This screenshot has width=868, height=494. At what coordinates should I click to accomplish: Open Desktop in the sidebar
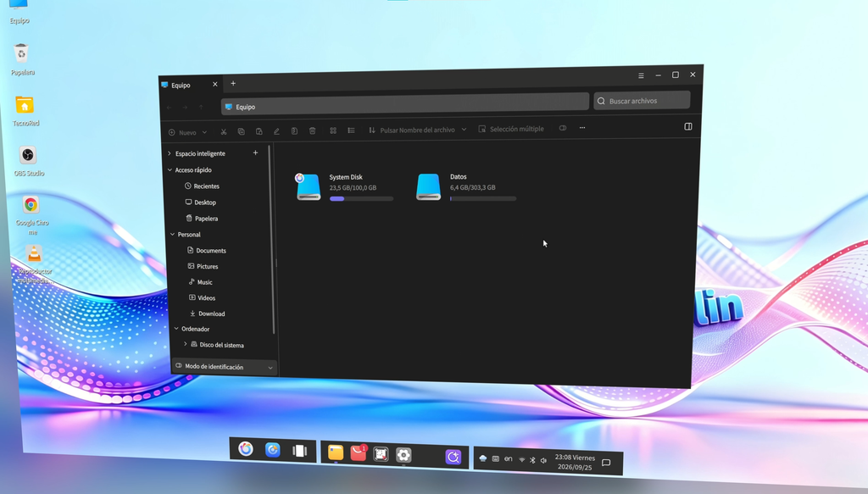(201, 203)
